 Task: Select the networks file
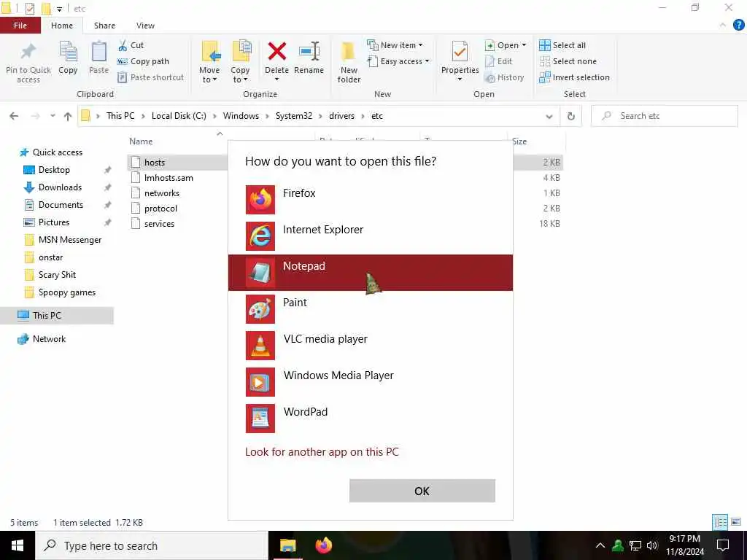point(162,192)
